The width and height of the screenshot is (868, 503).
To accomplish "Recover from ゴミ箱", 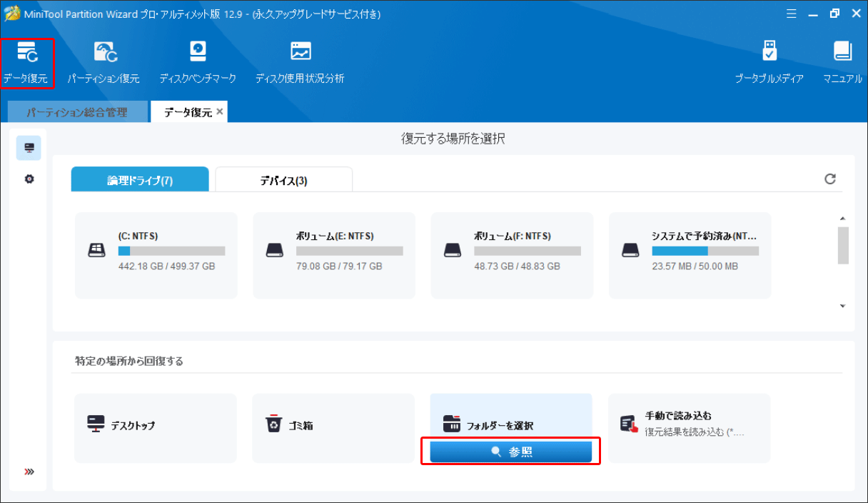I will pos(333,428).
